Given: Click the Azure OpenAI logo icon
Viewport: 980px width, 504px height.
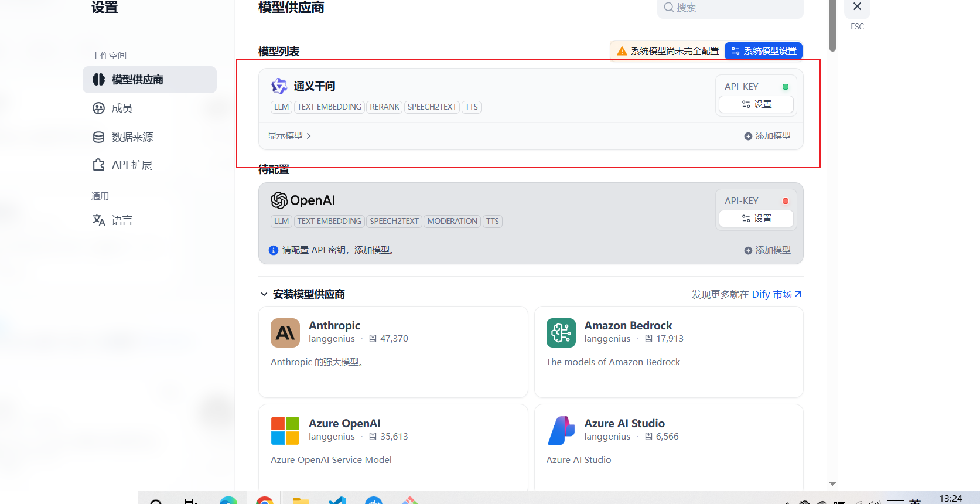Looking at the screenshot, I should (285, 431).
